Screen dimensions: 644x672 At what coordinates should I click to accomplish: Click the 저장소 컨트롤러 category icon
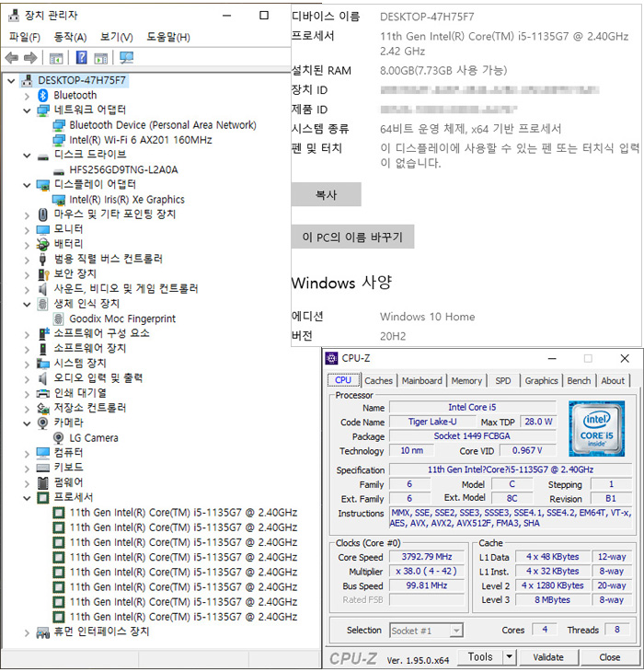pyautogui.click(x=43, y=408)
